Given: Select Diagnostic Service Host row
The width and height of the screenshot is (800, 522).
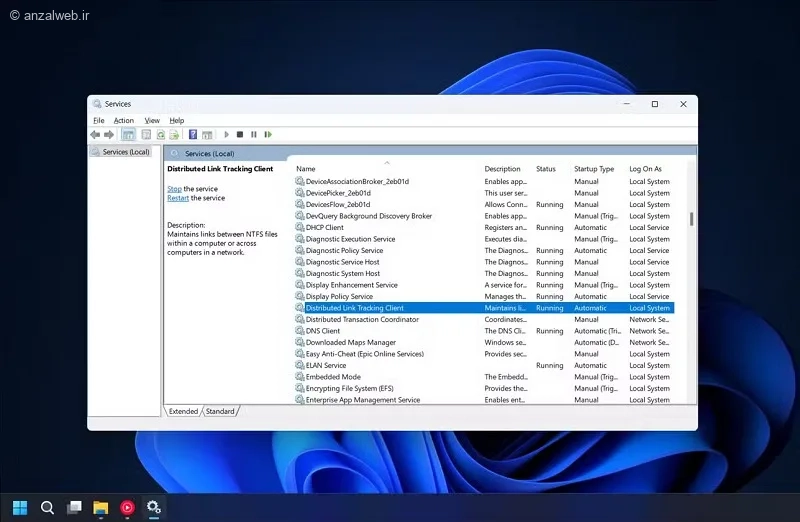Looking at the screenshot, I should coord(484,262).
